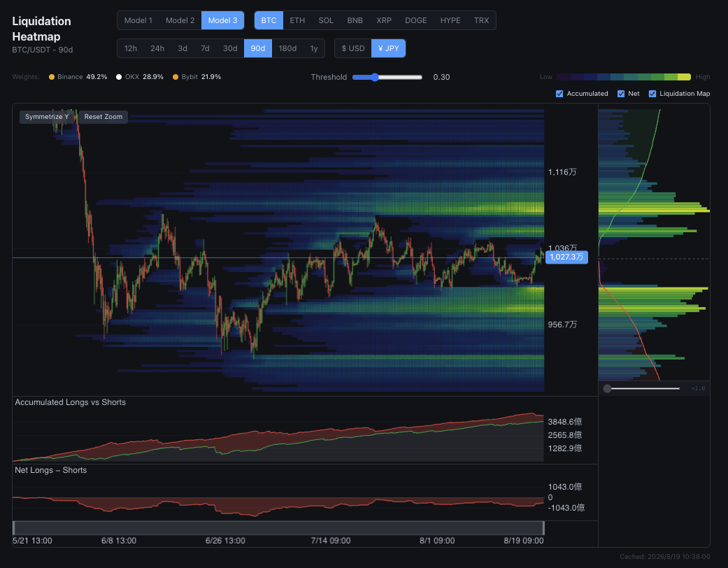Set time range to 90d
The height and width of the screenshot is (568, 728).
pyautogui.click(x=257, y=48)
